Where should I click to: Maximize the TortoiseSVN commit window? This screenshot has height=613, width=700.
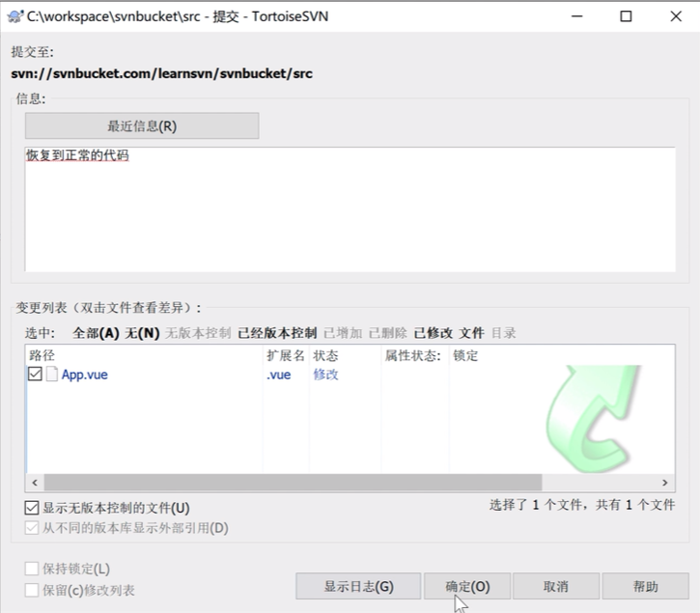626,16
